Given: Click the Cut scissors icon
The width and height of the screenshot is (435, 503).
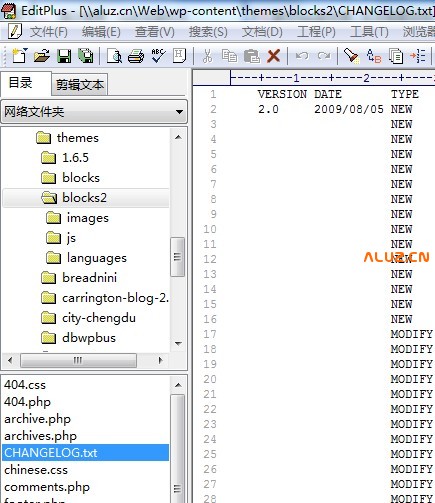Looking at the screenshot, I should 207,56.
